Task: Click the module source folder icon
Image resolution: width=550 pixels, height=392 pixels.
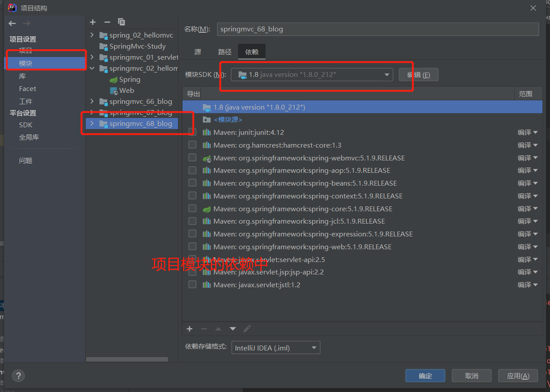Action: 207,120
